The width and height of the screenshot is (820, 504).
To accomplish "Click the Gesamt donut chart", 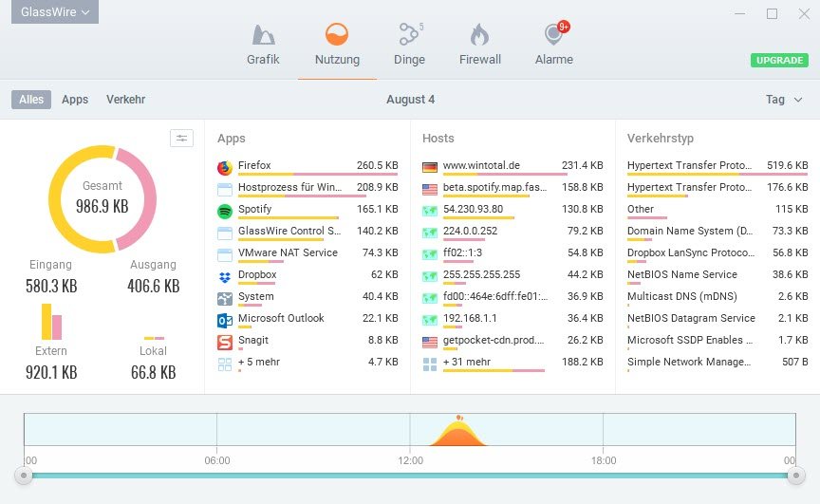I will pos(102,199).
